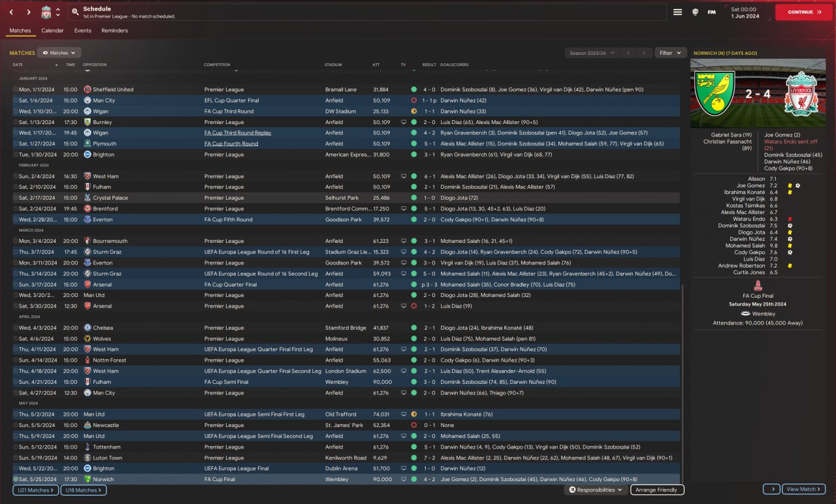This screenshot has height=504, width=836.
Task: Expand the Responsibilities dropdown
Action: (596, 490)
